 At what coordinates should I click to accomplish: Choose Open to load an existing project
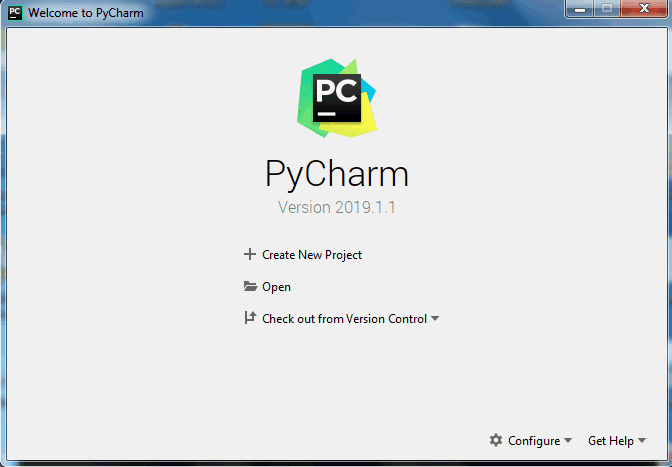(x=276, y=287)
